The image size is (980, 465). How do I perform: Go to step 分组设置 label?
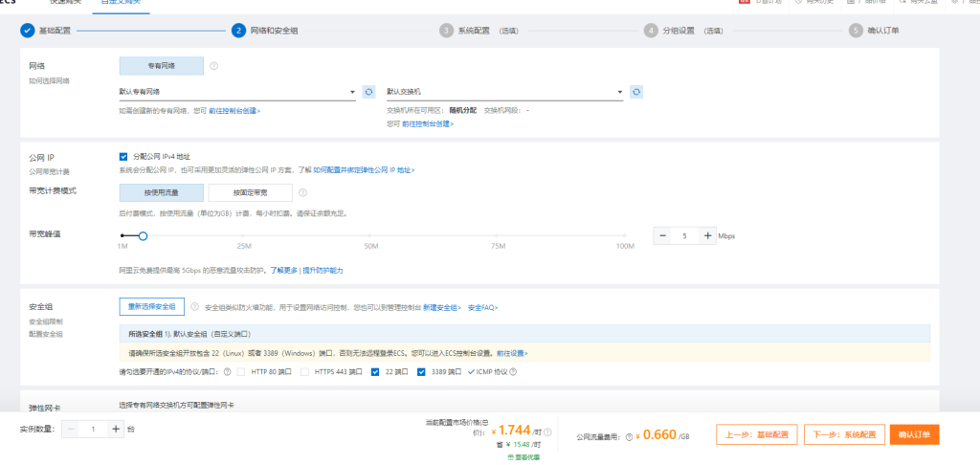[679, 30]
